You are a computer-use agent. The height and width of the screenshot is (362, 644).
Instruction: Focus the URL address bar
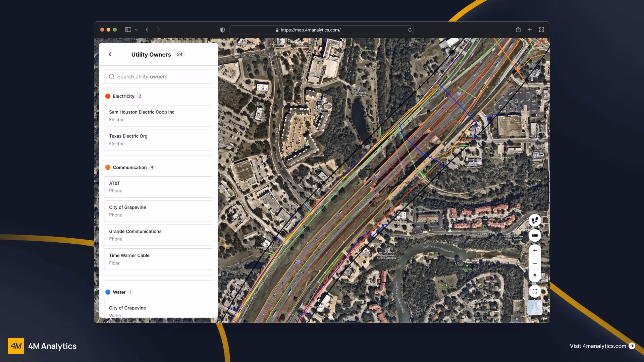[322, 30]
